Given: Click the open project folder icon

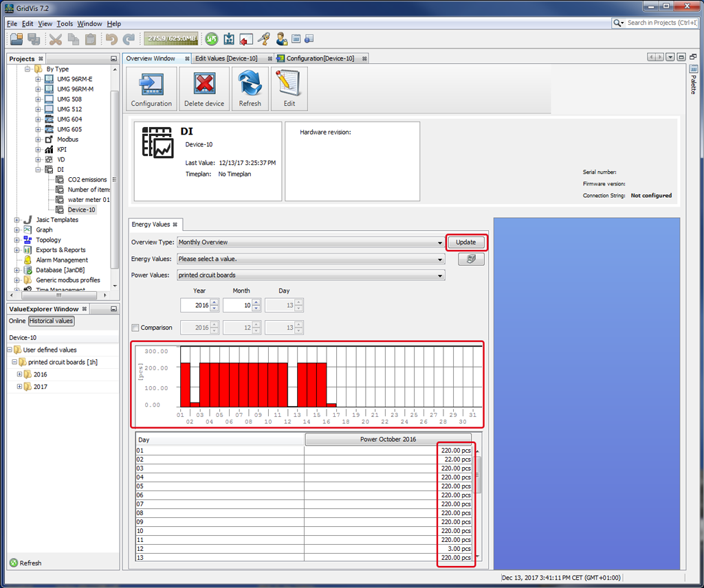Looking at the screenshot, I should (x=16, y=38).
